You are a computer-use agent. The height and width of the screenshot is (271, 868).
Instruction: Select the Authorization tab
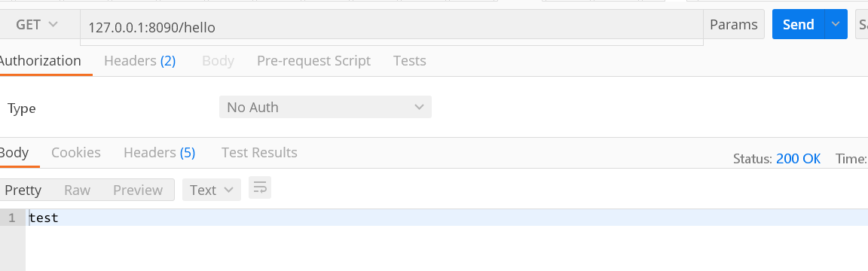point(40,61)
